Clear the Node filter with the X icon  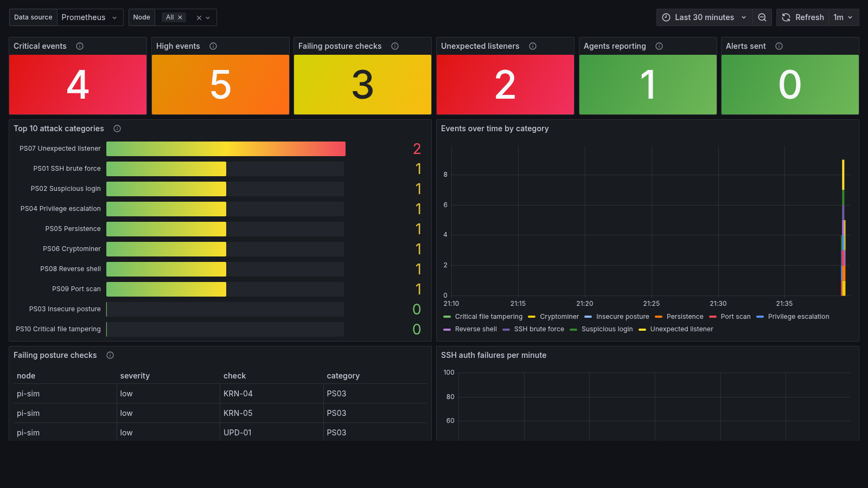click(x=199, y=18)
